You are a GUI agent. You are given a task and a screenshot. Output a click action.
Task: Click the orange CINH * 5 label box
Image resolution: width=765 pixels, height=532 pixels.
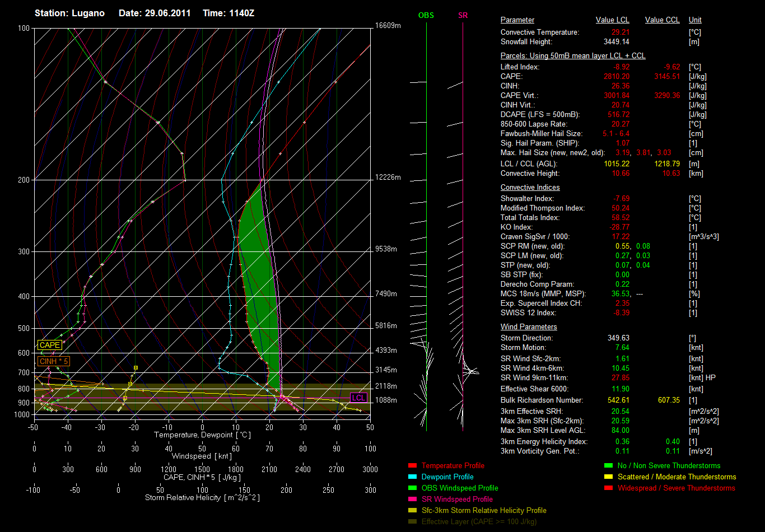click(x=54, y=362)
